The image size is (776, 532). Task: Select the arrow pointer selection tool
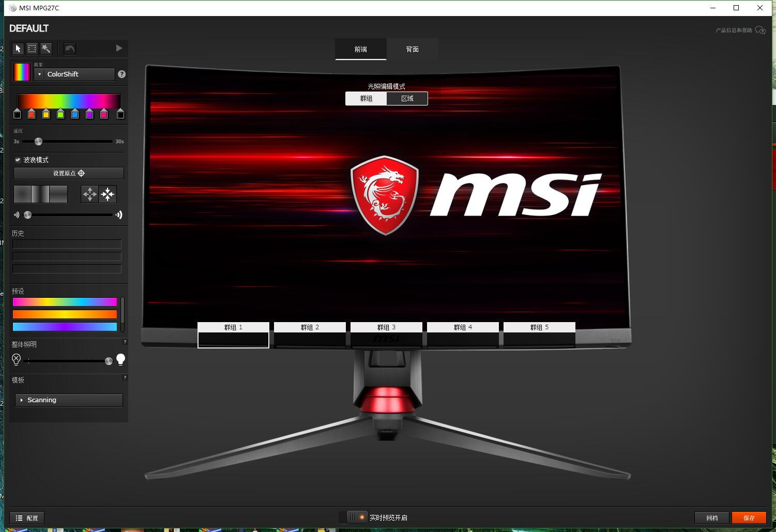tap(18, 49)
